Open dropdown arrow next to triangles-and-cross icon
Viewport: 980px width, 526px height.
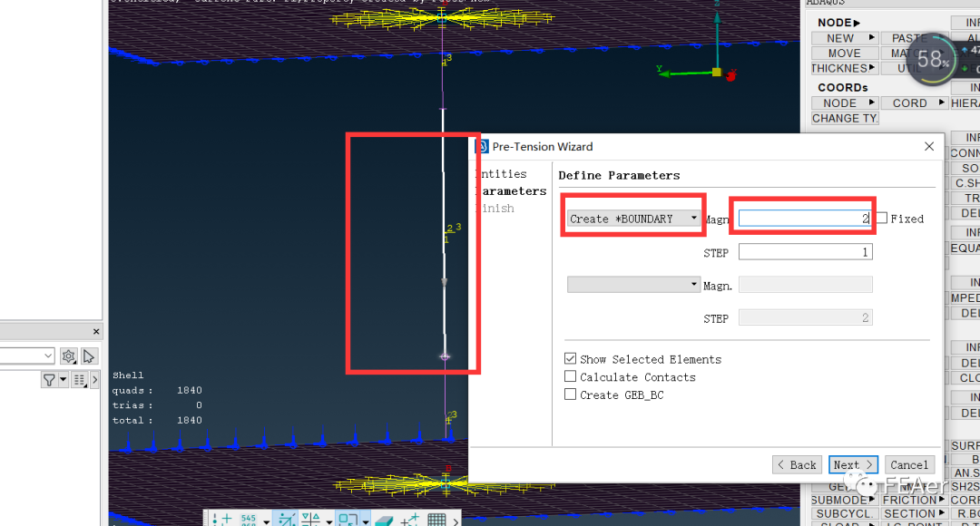(328, 521)
